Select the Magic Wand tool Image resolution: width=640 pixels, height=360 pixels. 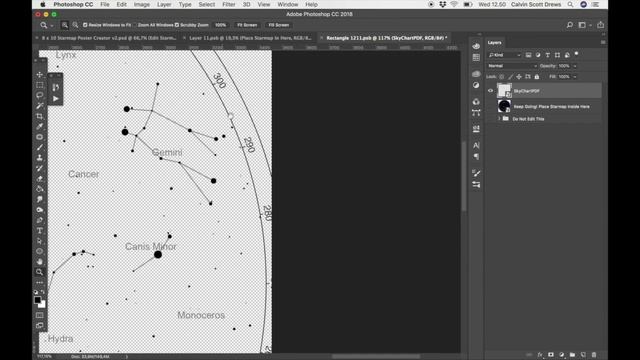pyautogui.click(x=40, y=106)
